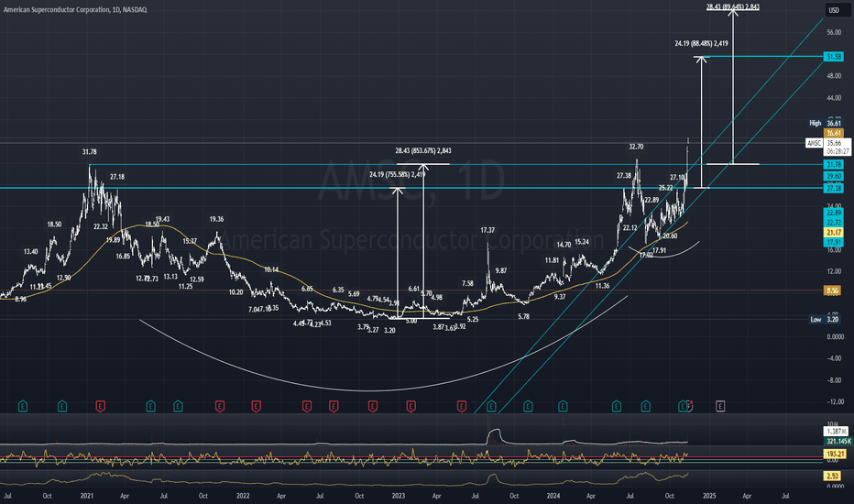Click the 17.37 spike price label
Viewport: 854px width, 504px height.
[x=487, y=231]
